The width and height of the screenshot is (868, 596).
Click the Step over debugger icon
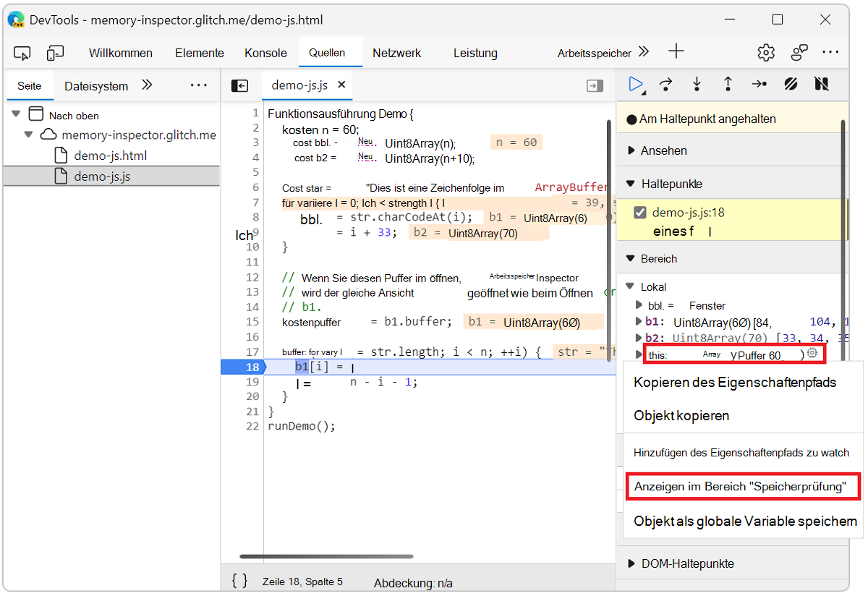click(x=666, y=85)
